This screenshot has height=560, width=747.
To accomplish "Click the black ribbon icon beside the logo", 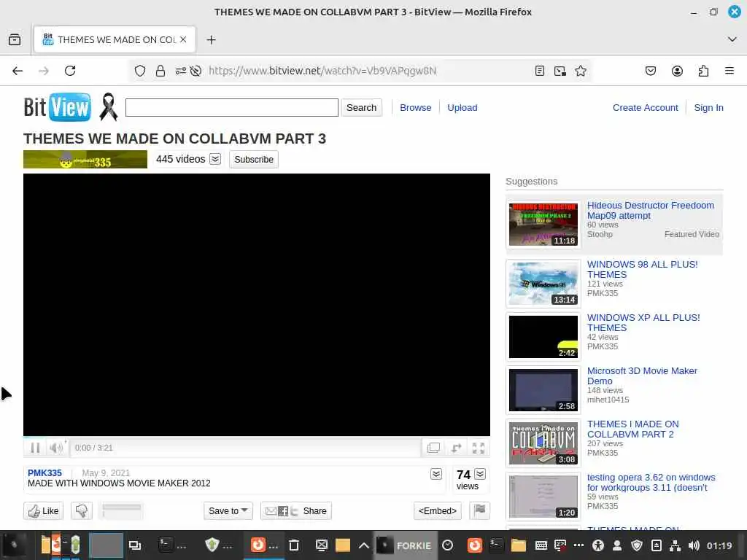I will coord(109,107).
